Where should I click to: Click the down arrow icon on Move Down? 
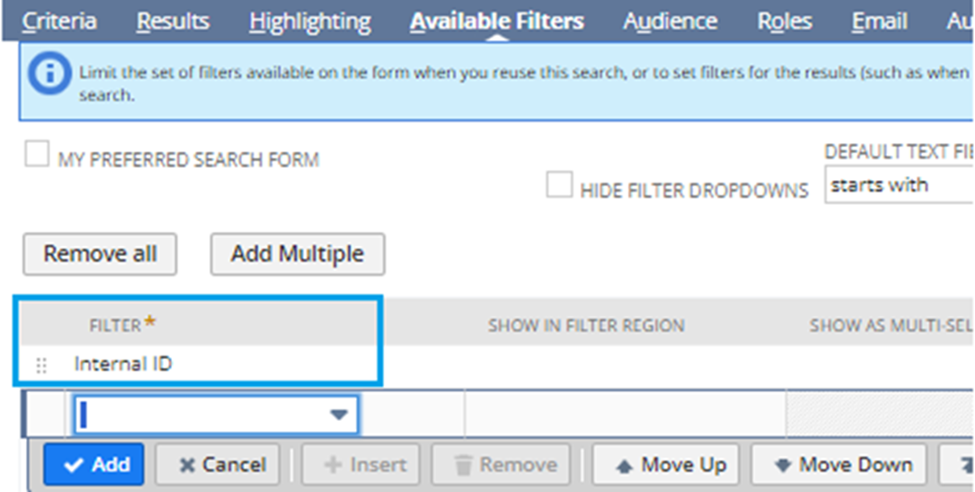click(x=782, y=465)
